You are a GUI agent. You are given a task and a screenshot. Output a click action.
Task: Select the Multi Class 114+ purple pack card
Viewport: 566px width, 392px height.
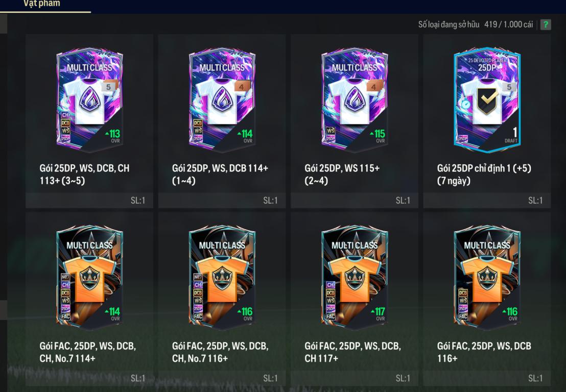pyautogui.click(x=222, y=100)
